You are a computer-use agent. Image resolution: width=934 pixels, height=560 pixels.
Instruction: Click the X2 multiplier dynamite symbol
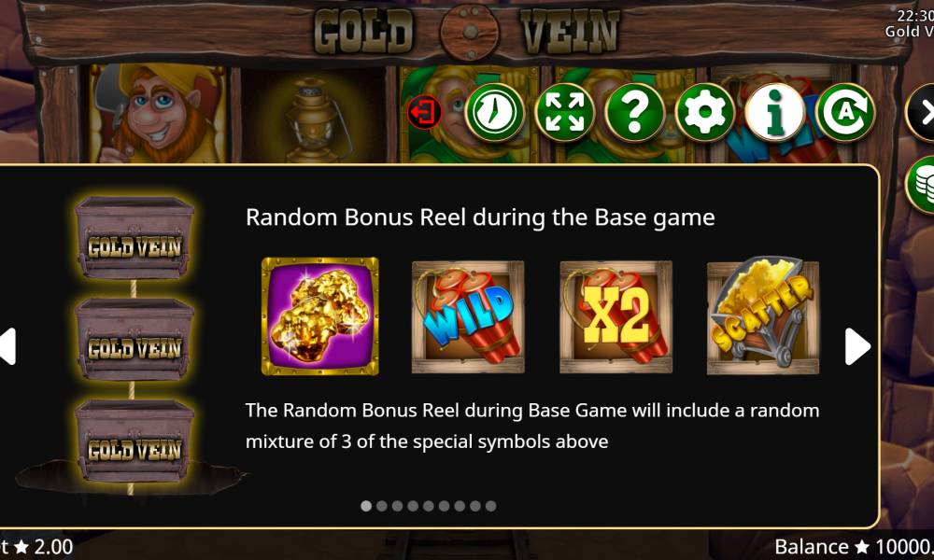click(x=616, y=316)
